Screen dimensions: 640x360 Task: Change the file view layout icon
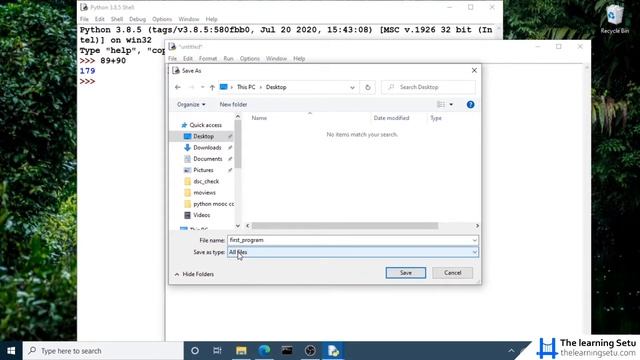click(x=441, y=104)
